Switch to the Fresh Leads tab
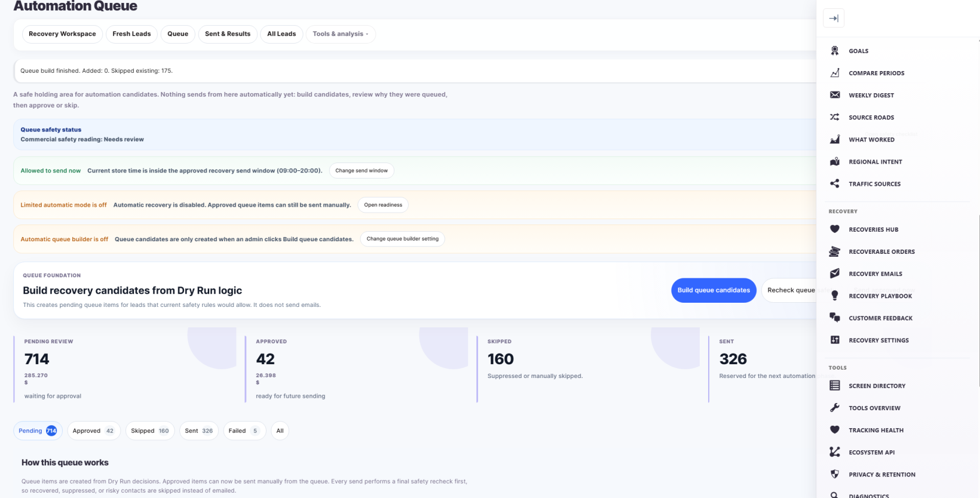The height and width of the screenshot is (498, 980). (x=131, y=34)
